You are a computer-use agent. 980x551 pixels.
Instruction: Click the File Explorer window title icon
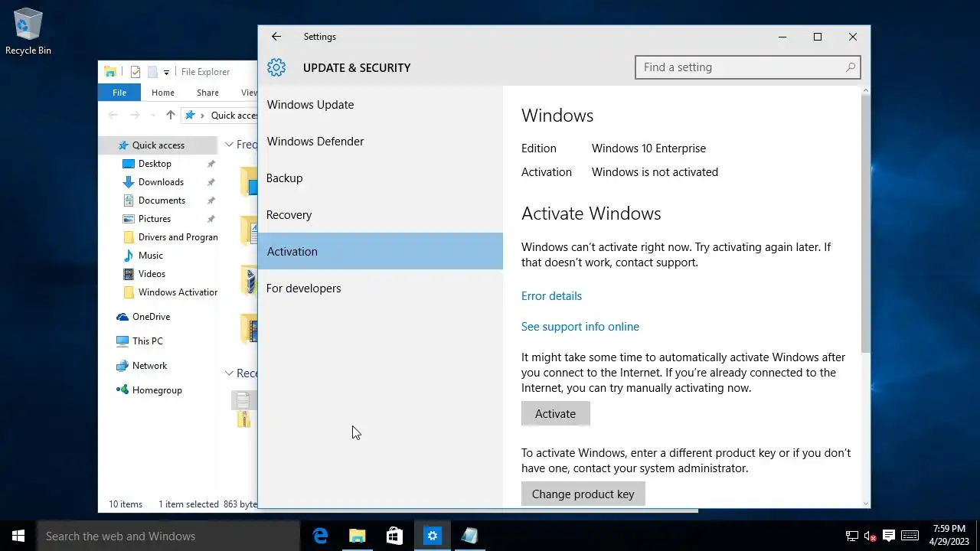pyautogui.click(x=110, y=72)
